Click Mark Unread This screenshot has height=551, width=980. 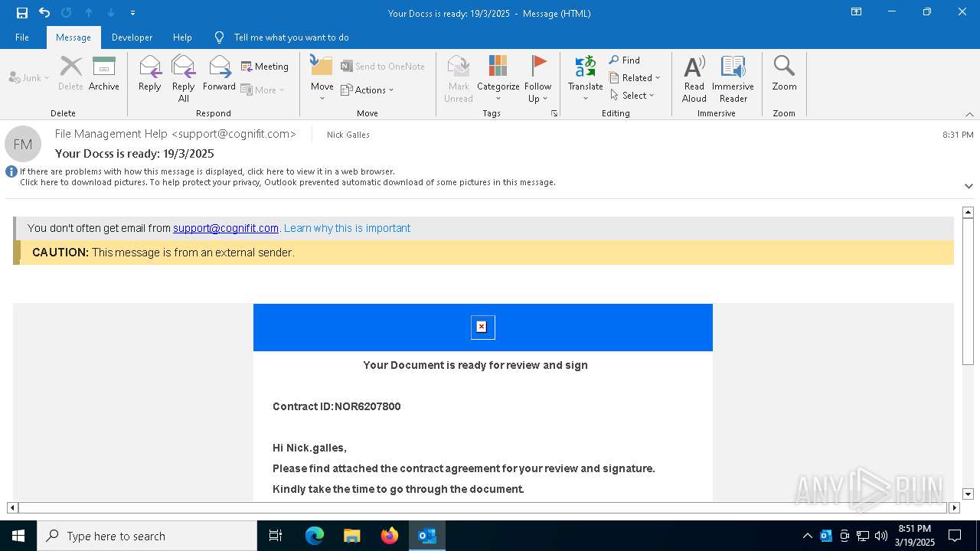point(459,79)
